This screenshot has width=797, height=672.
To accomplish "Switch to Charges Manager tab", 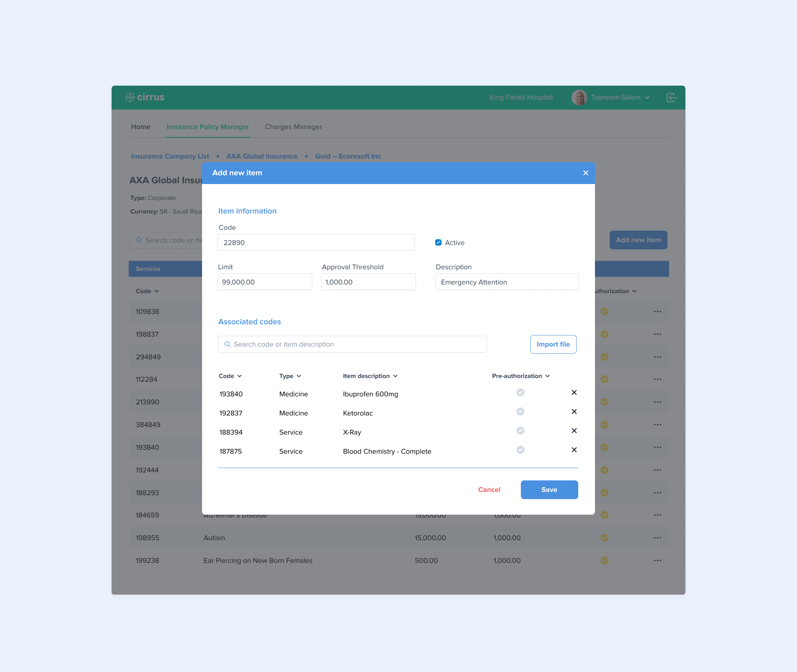I will pyautogui.click(x=293, y=127).
